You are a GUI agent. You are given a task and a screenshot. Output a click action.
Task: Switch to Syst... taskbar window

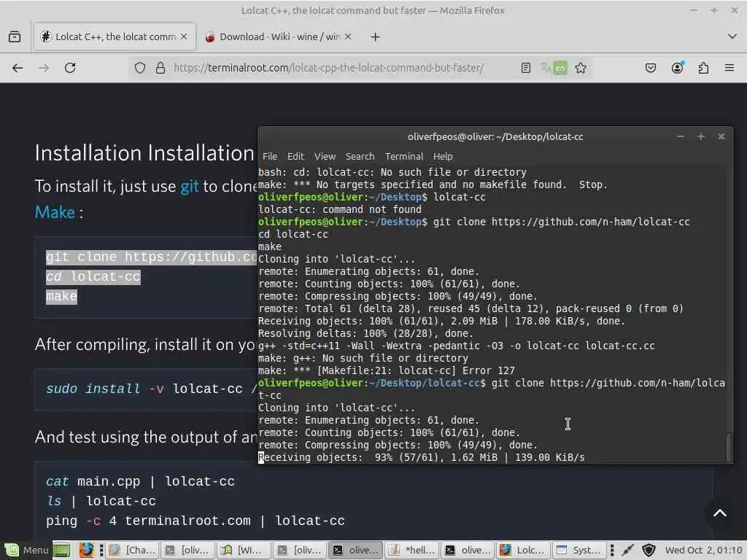[580, 550]
